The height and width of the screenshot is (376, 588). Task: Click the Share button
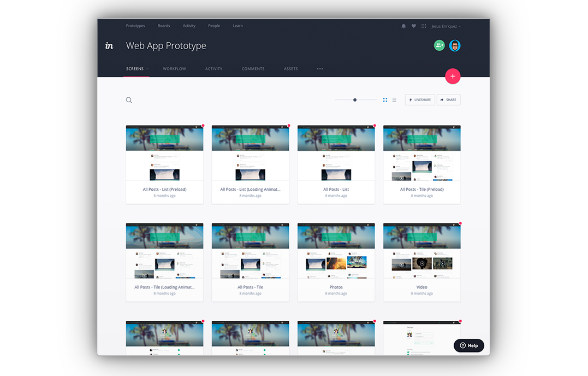[x=448, y=100]
